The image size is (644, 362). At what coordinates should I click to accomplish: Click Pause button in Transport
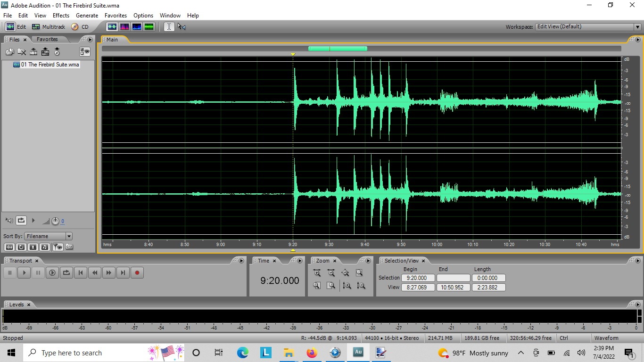38,272
